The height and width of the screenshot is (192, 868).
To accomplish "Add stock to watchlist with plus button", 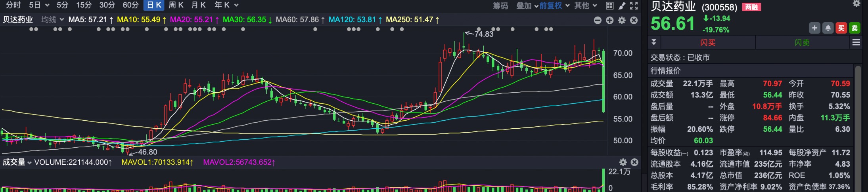I will [x=814, y=28].
